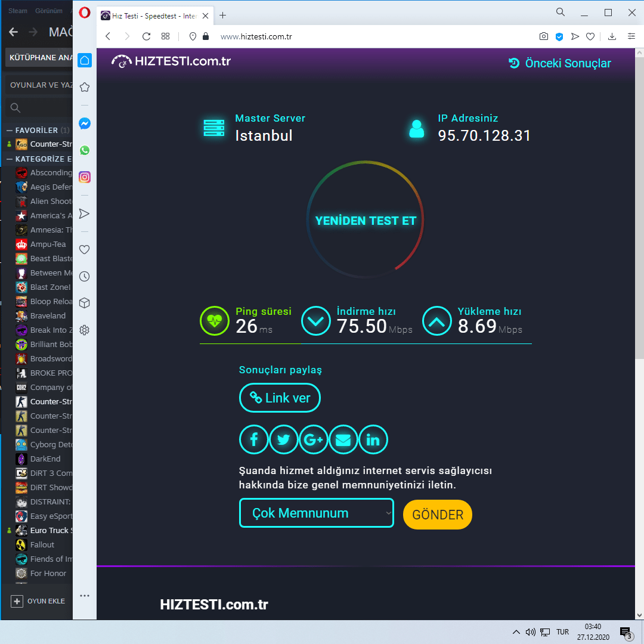Image resolution: width=644 pixels, height=644 pixels.
Task: Open the notification center icon
Action: click(x=626, y=633)
